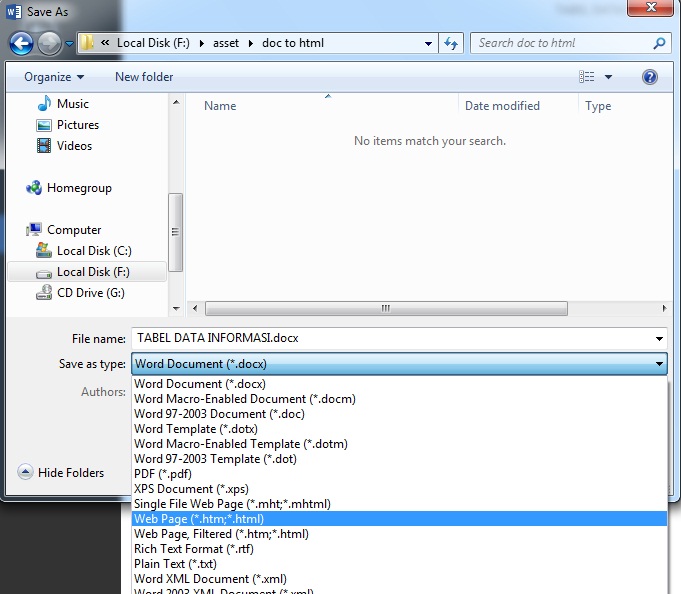
Task: Click file list scroll right arrow
Action: (664, 309)
